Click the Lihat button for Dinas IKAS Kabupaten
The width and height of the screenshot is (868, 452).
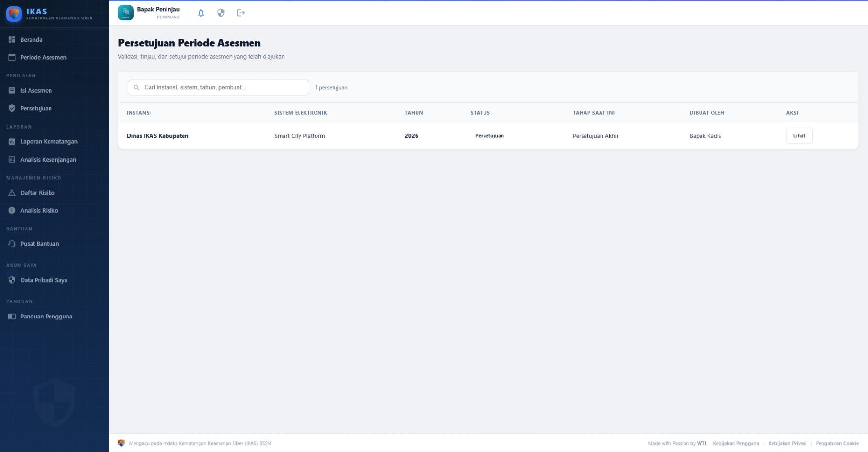799,136
